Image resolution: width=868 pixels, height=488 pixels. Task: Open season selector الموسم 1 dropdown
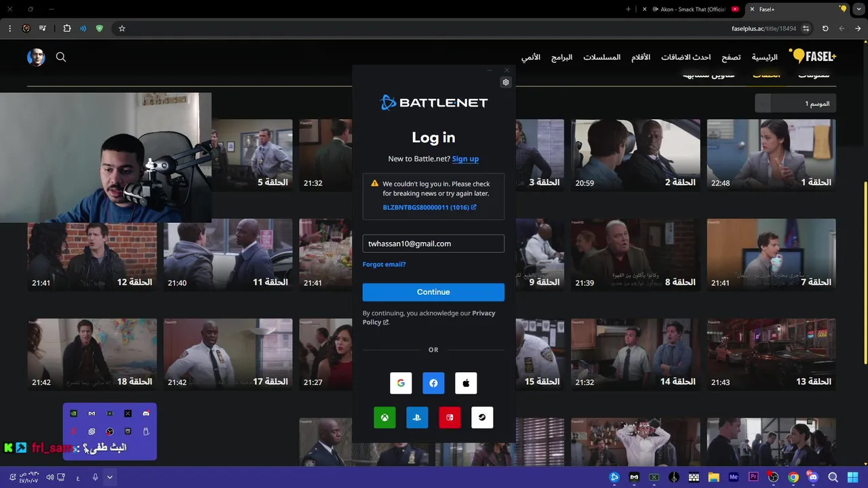tap(795, 104)
